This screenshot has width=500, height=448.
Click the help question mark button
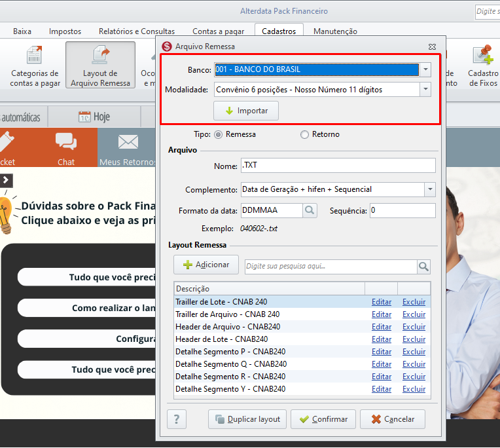tap(176, 419)
